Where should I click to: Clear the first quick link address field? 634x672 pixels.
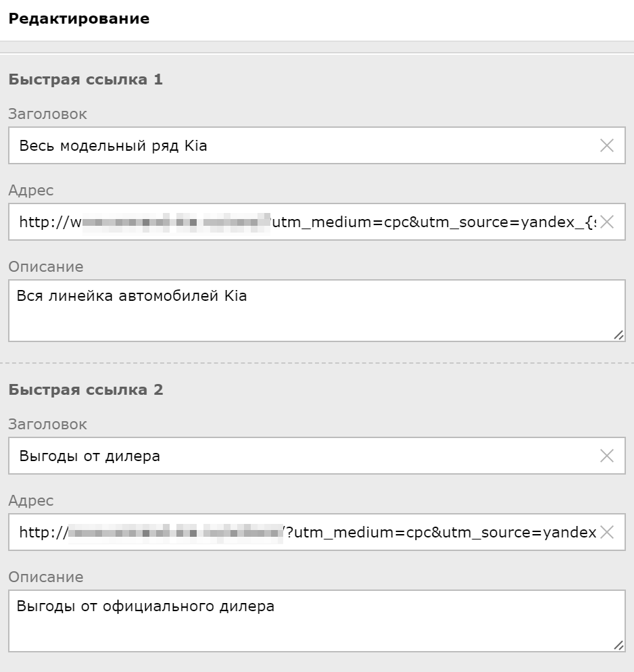pos(606,222)
